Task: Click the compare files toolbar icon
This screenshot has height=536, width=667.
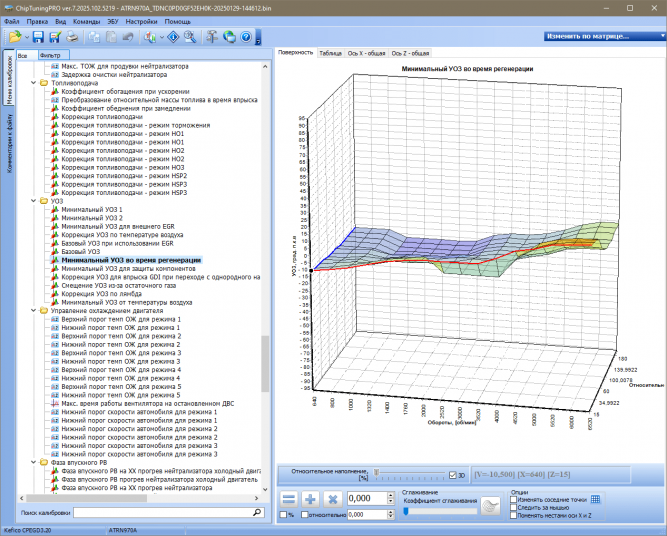Action: click(x=150, y=37)
